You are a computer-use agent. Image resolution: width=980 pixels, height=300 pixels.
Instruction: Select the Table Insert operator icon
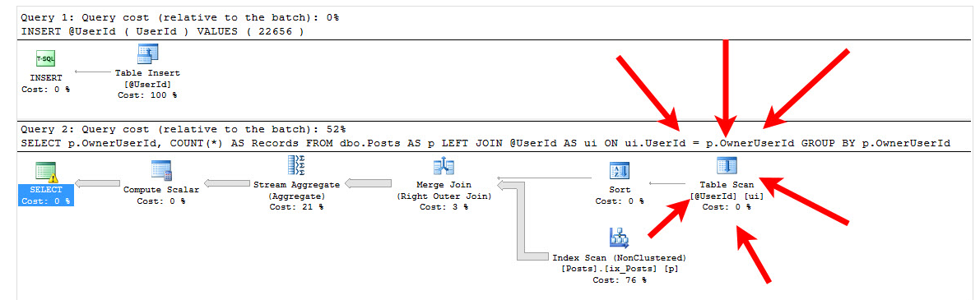[x=147, y=55]
